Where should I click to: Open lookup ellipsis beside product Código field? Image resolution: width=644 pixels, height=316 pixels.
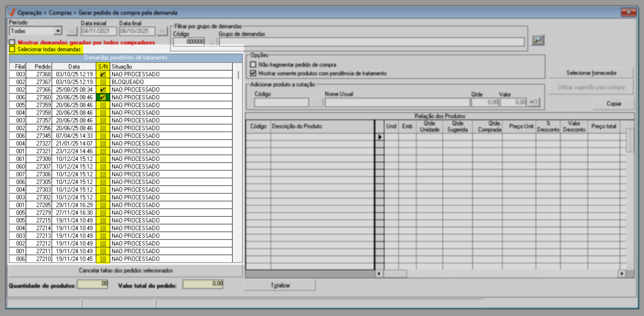[x=316, y=103]
